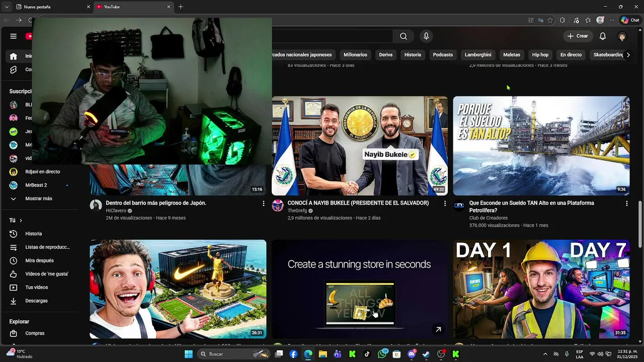644x362 pixels.
Task: Open Edge media control music icon
Action: pos(576,20)
